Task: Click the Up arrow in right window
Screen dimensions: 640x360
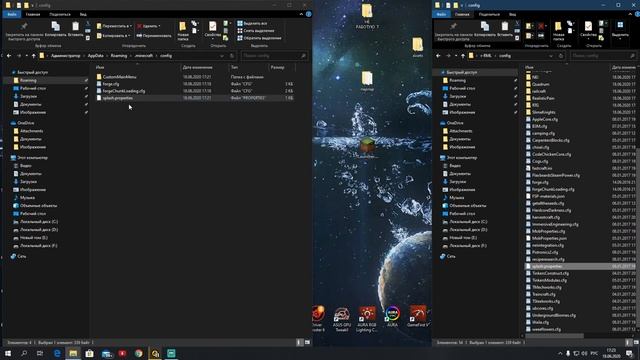Action: (463, 56)
